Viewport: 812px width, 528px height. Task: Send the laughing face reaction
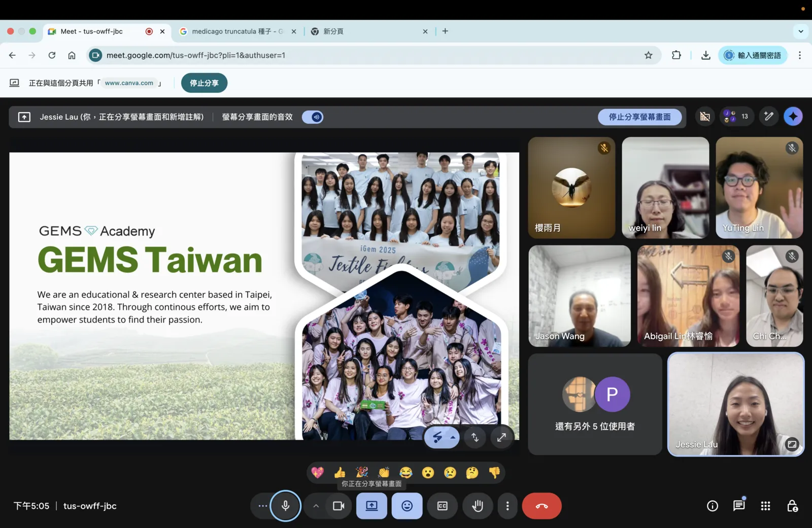406,473
